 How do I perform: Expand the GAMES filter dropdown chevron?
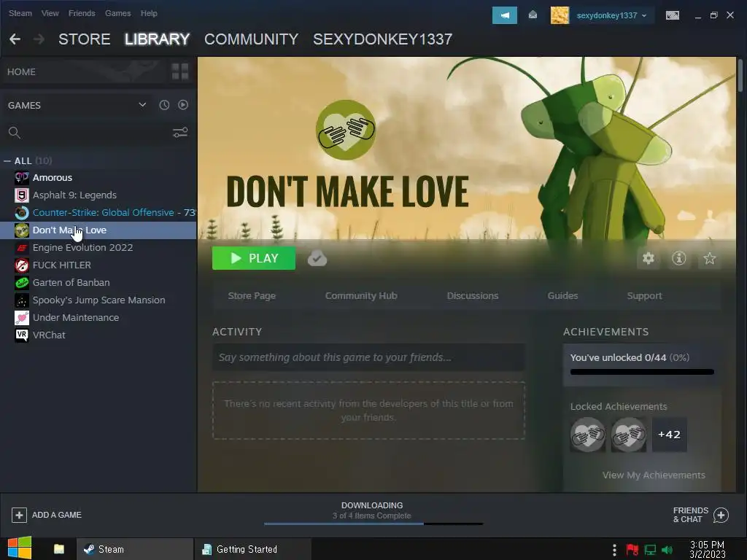pos(142,105)
